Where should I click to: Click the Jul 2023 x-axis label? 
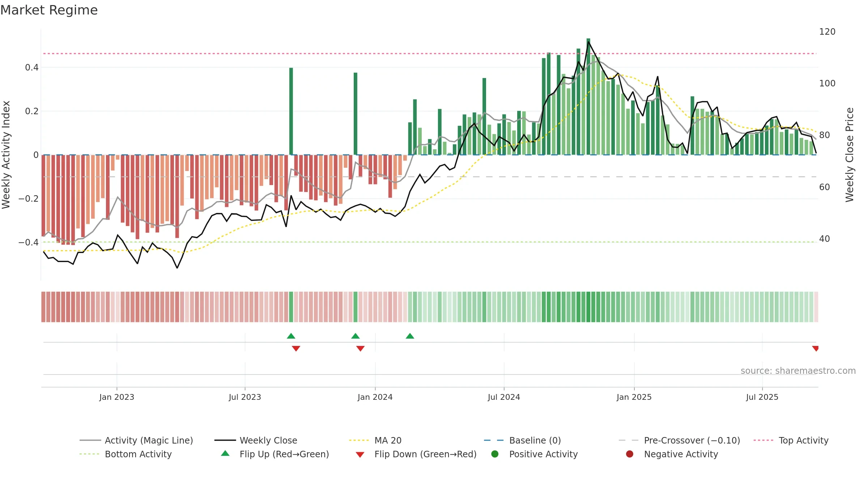pos(245,397)
